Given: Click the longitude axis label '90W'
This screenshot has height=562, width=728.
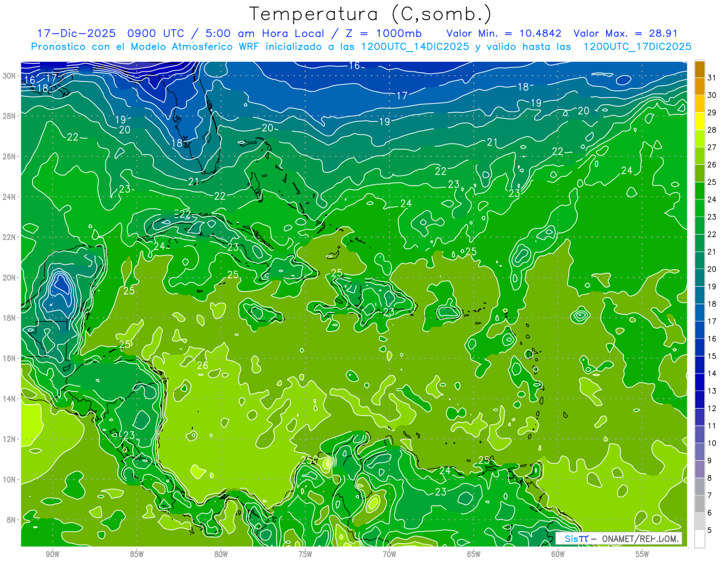Looking at the screenshot, I should point(52,554).
